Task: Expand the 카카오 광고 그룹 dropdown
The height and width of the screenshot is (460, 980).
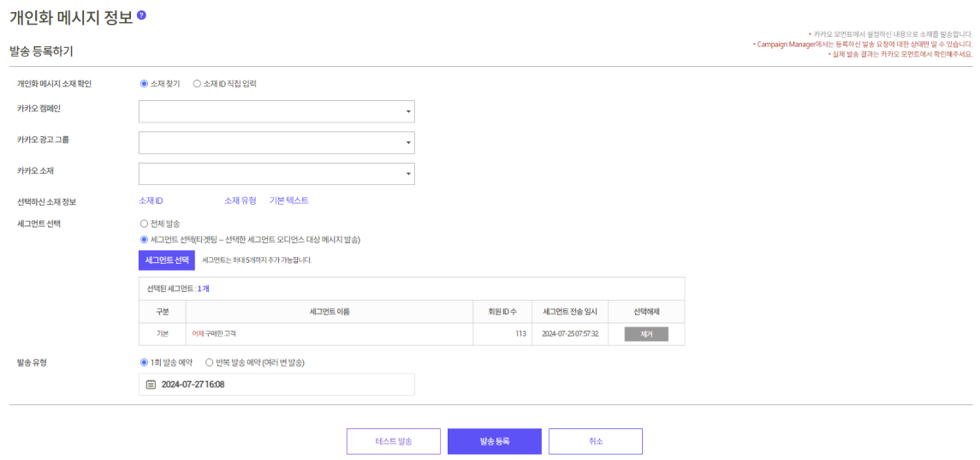Action: pos(276,143)
